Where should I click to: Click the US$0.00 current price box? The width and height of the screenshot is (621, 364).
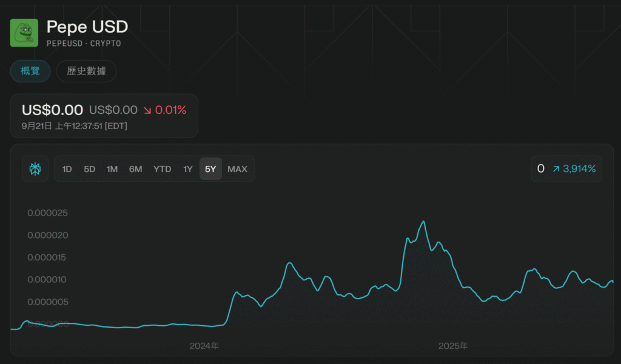52,110
